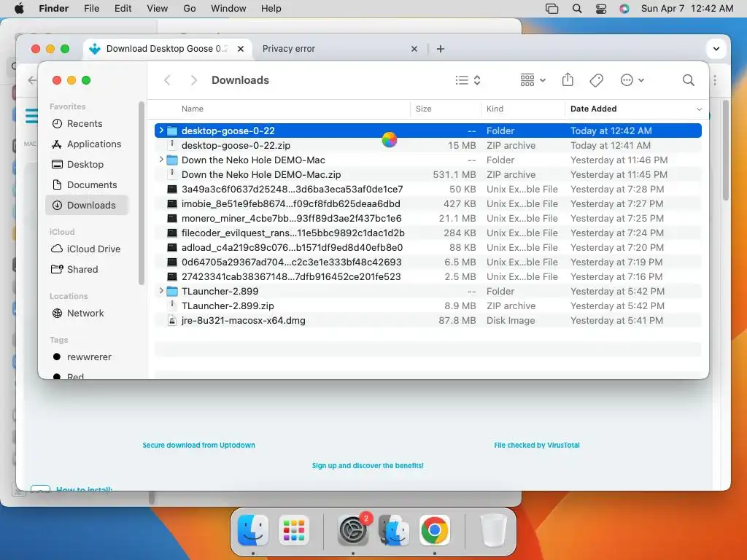Open the Window menu
This screenshot has height=560, width=747.
(228, 8)
